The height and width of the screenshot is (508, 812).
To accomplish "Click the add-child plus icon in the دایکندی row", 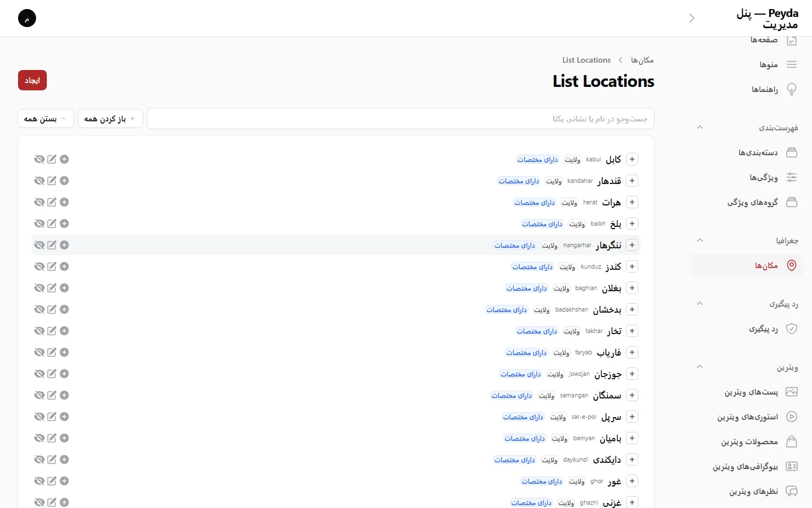I will [64, 459].
